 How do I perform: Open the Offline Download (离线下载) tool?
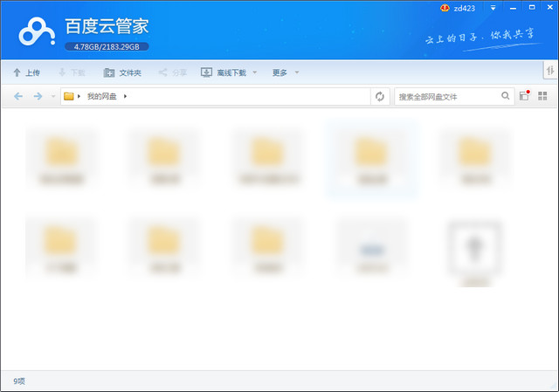pyautogui.click(x=224, y=72)
